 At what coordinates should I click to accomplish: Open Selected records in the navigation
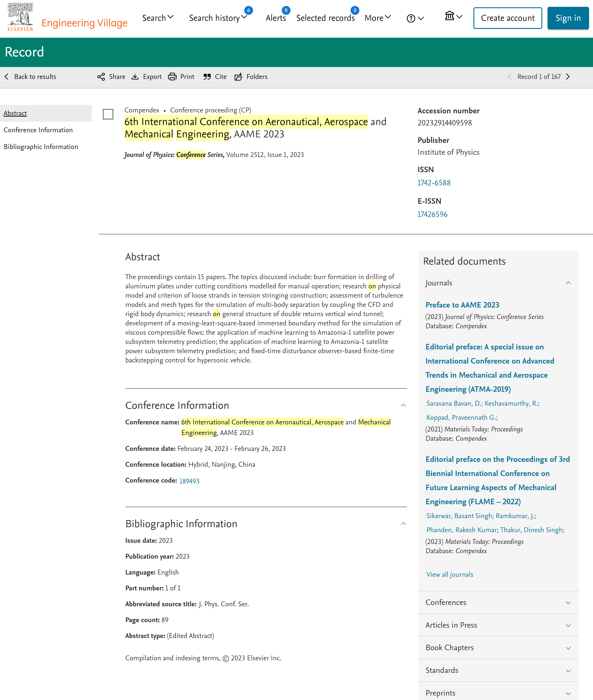[x=325, y=18]
